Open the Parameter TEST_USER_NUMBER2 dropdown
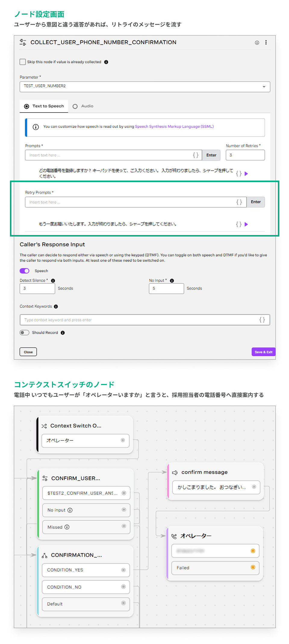The height and width of the screenshot is (644, 289). click(145, 87)
